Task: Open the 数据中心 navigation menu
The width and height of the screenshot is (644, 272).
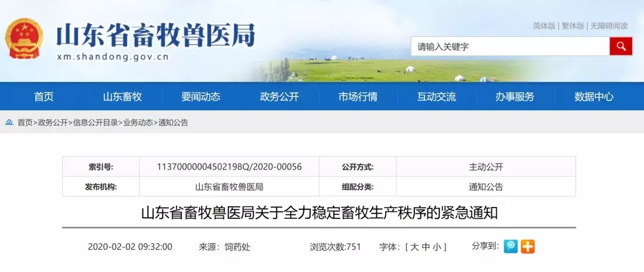Action: (594, 97)
